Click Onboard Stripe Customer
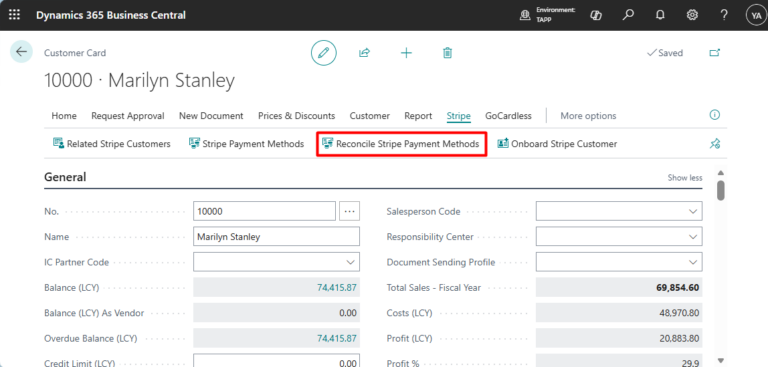Viewport: 768px width, 367px height. point(557,144)
